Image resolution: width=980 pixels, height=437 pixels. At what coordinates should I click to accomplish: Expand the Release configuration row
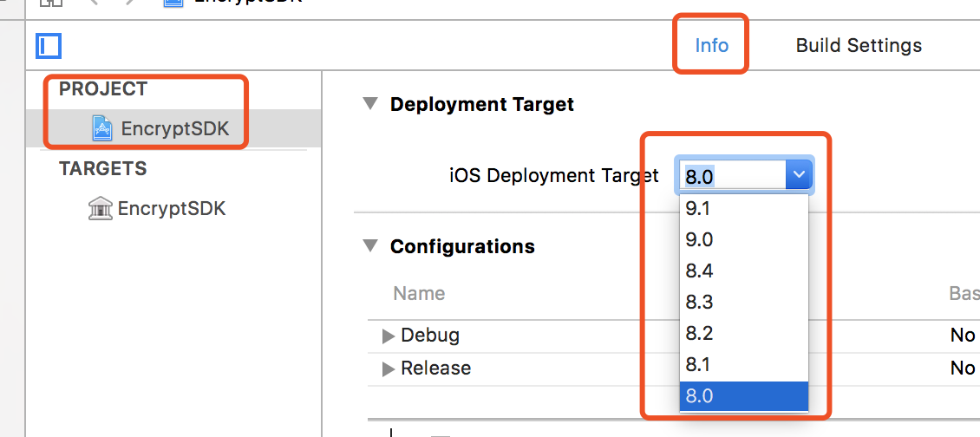click(x=389, y=369)
